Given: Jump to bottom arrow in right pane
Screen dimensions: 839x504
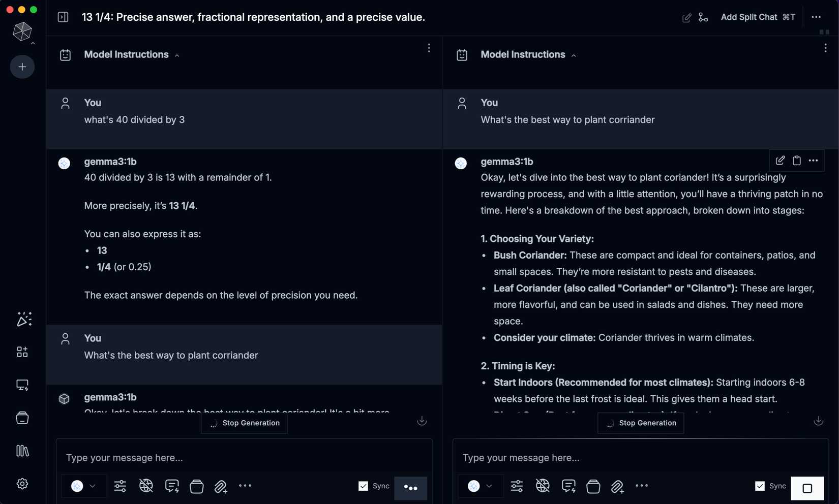Looking at the screenshot, I should (x=818, y=421).
